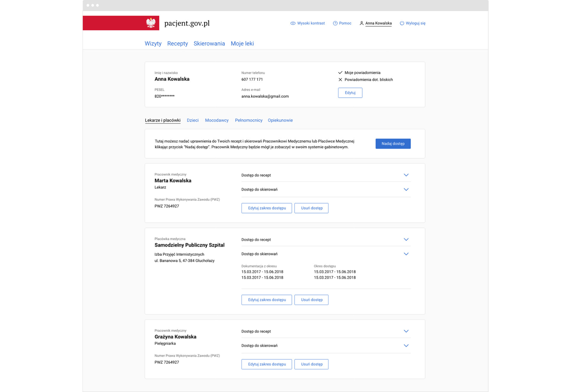This screenshot has height=392, width=571.
Task: Remove access for Marta Kowalska
Action: [x=311, y=208]
